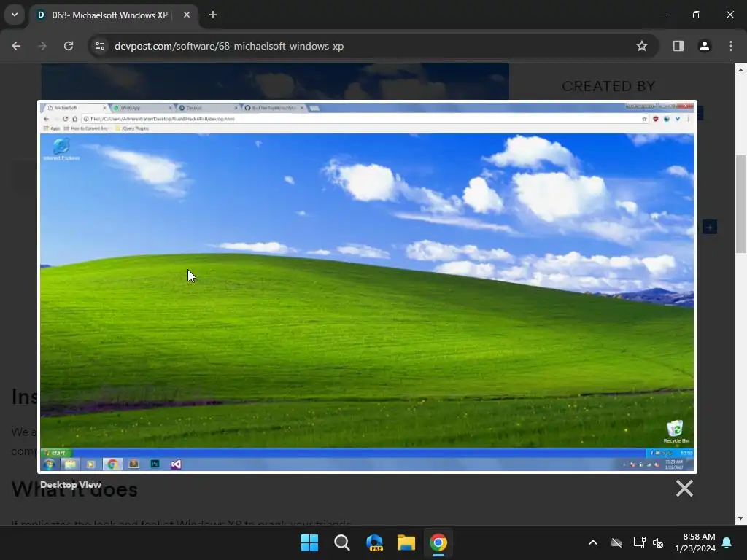Reload the Devpost page

pyautogui.click(x=69, y=46)
